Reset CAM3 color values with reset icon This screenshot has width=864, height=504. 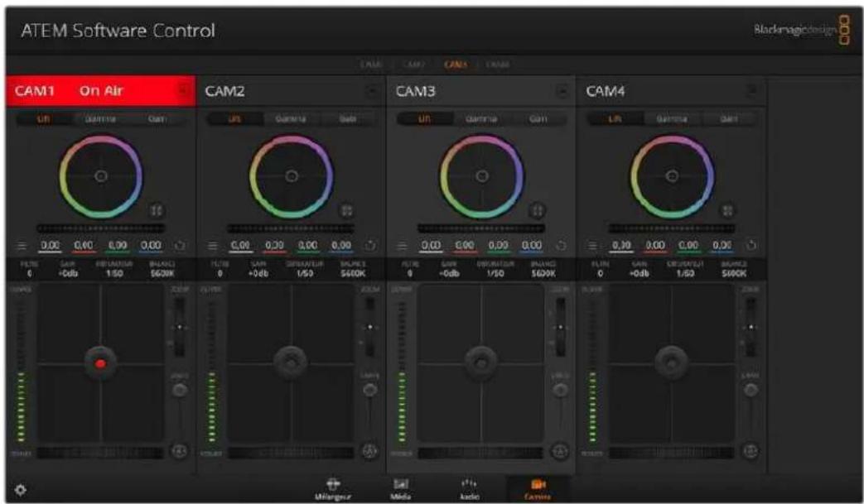(x=561, y=246)
